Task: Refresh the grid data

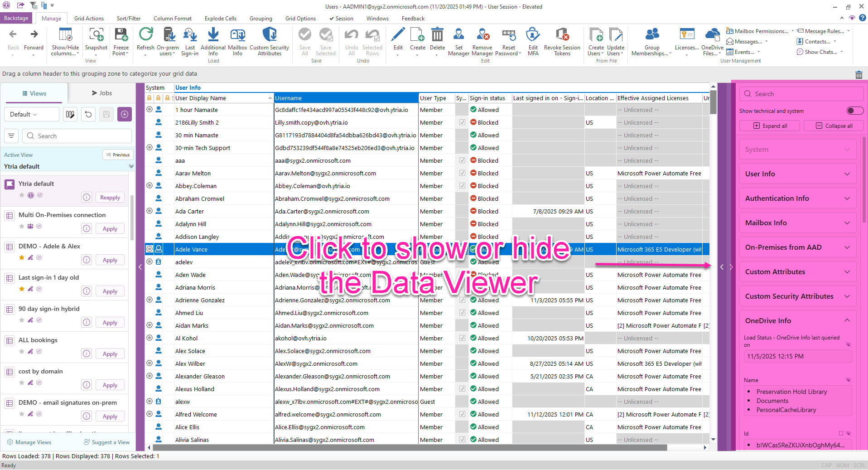Action: (145, 41)
